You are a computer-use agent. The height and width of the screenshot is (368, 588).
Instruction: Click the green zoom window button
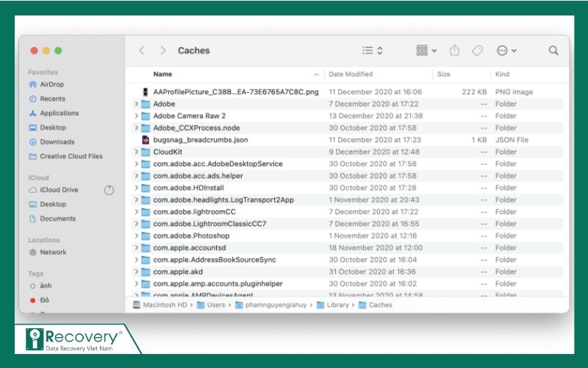[58, 50]
